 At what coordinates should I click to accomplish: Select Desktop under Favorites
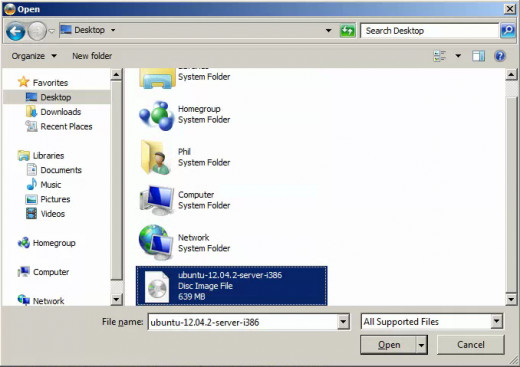(55, 97)
